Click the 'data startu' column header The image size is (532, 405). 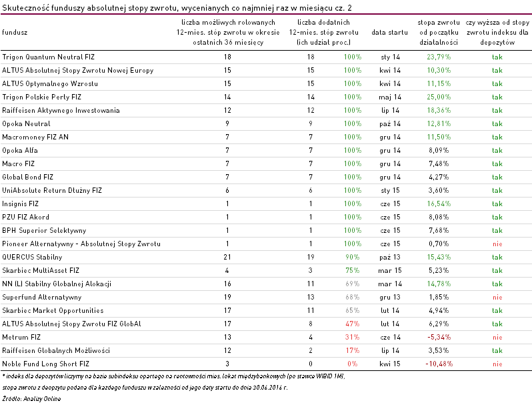coord(389,32)
